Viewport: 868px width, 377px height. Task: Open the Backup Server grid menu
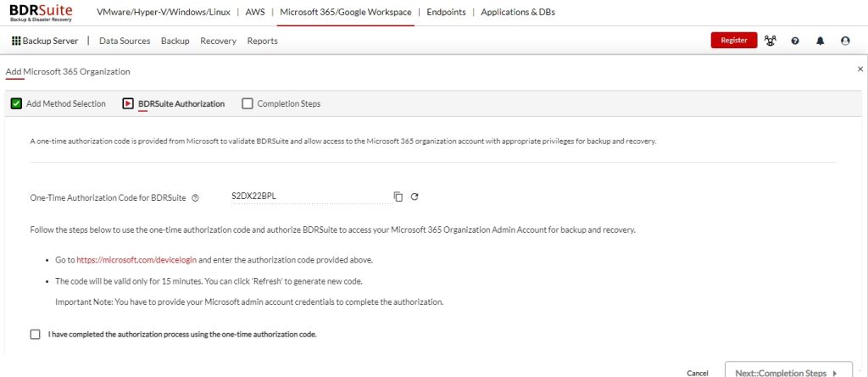pos(45,41)
